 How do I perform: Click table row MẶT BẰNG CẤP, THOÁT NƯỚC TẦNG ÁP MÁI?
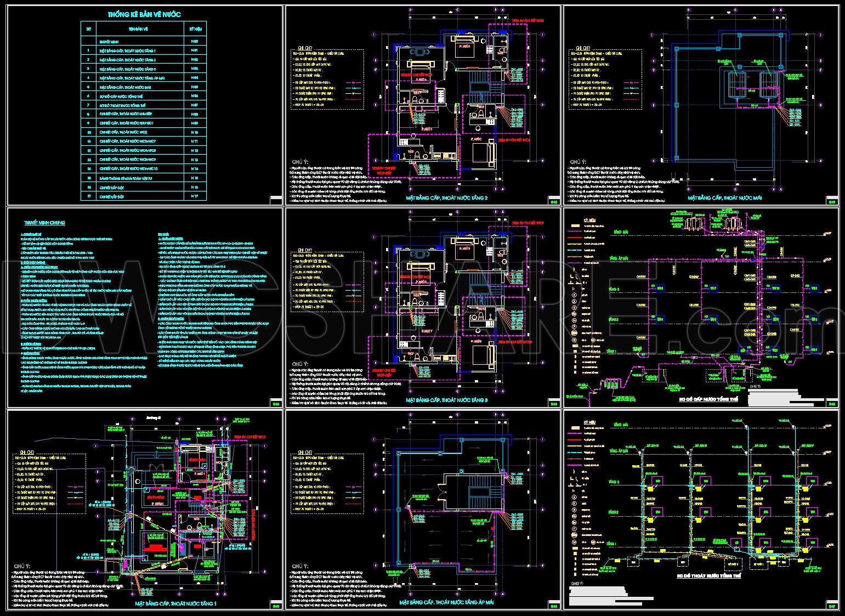click(144, 78)
